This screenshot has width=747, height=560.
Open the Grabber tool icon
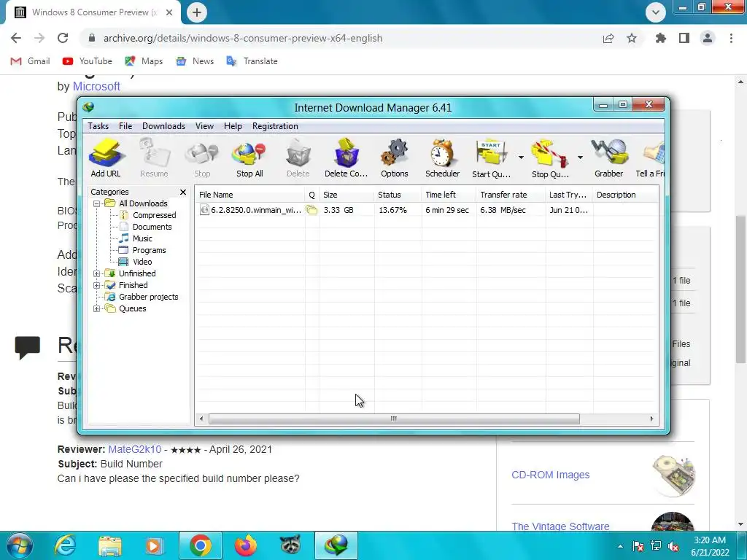pos(609,157)
